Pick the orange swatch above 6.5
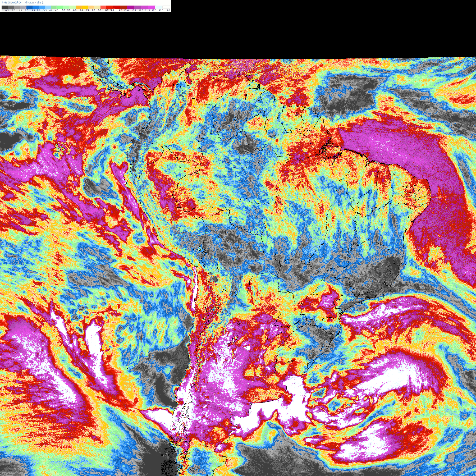476x476 pixels. pos(79,7)
